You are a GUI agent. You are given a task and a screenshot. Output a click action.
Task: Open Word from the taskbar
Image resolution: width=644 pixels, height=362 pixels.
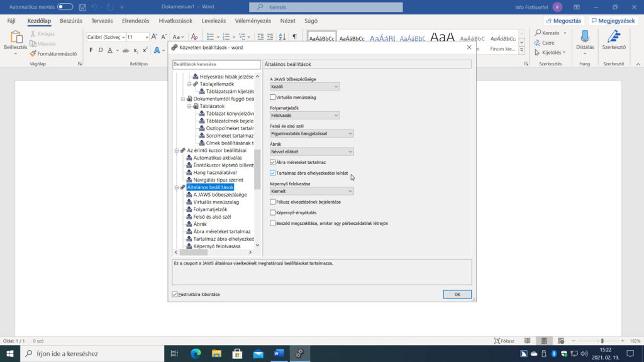pos(279,353)
